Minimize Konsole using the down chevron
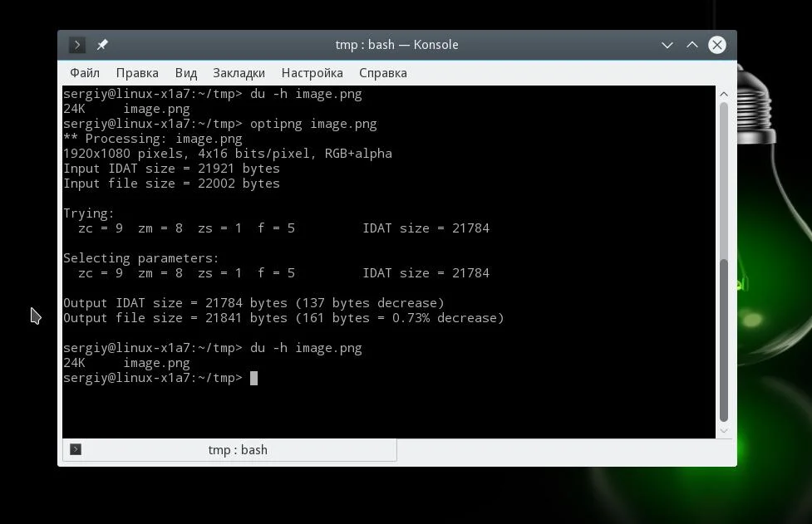The width and height of the screenshot is (812, 524). (667, 45)
